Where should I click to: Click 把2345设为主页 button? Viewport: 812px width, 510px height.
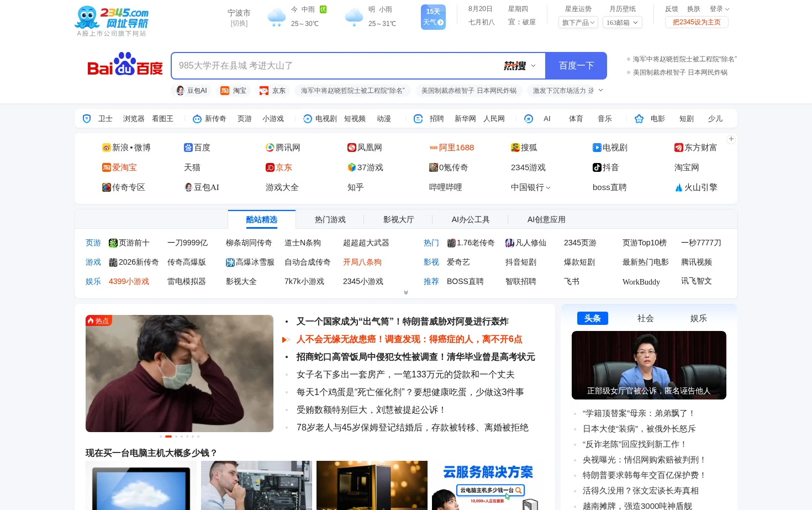(x=697, y=22)
